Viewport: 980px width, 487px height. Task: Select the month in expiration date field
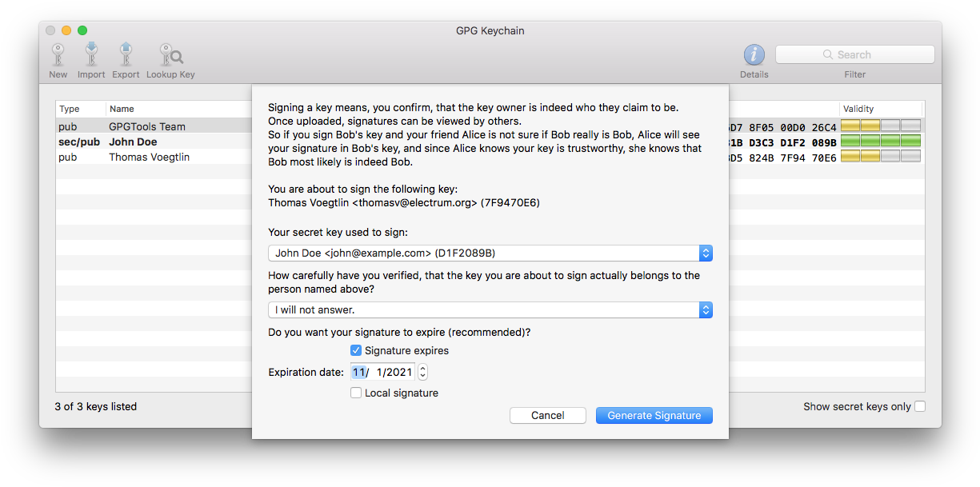358,372
